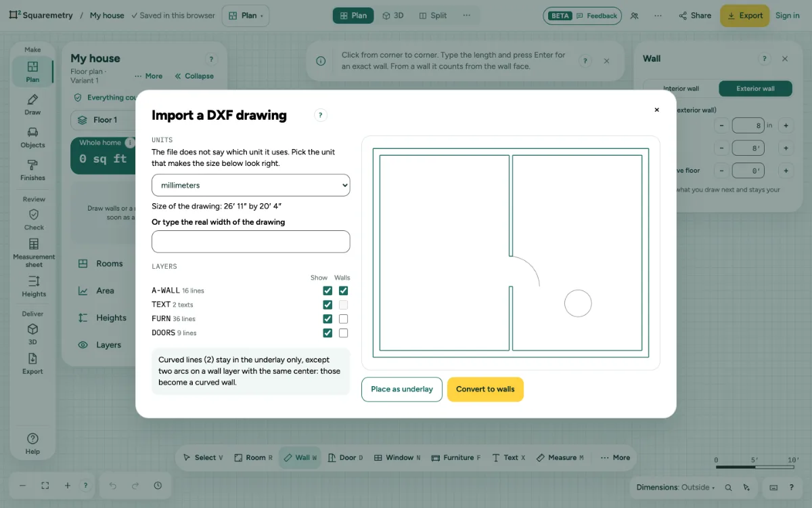Enable Walls checkbox for FURN layer
Image resolution: width=812 pixels, height=508 pixels.
pos(343,319)
